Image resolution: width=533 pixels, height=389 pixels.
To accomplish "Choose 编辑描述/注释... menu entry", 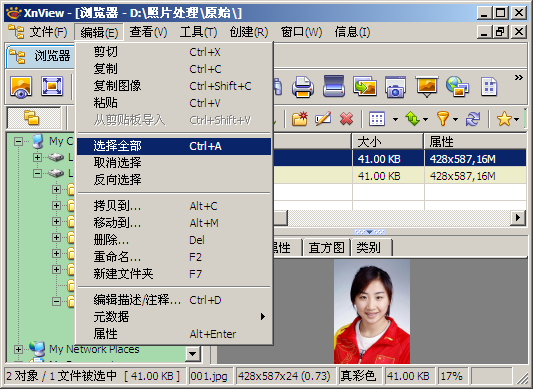I will pyautogui.click(x=174, y=300).
